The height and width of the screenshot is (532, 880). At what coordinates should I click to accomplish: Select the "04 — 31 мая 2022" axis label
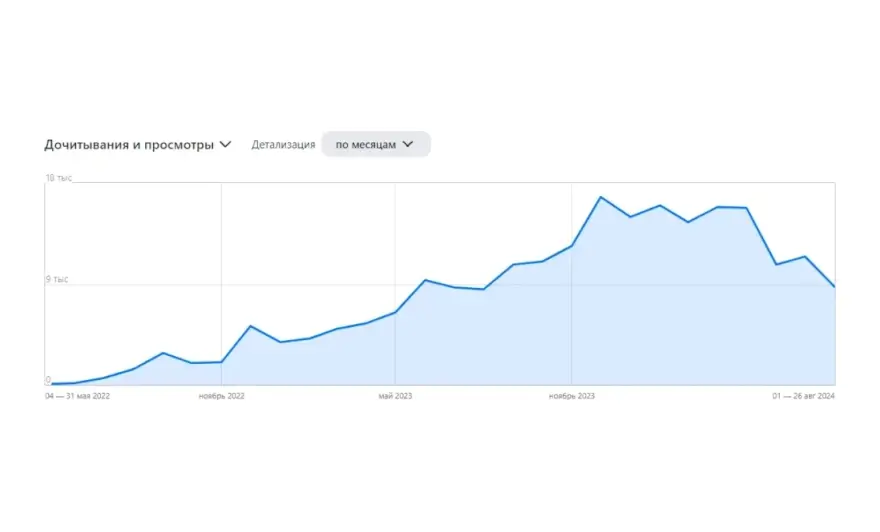77,396
